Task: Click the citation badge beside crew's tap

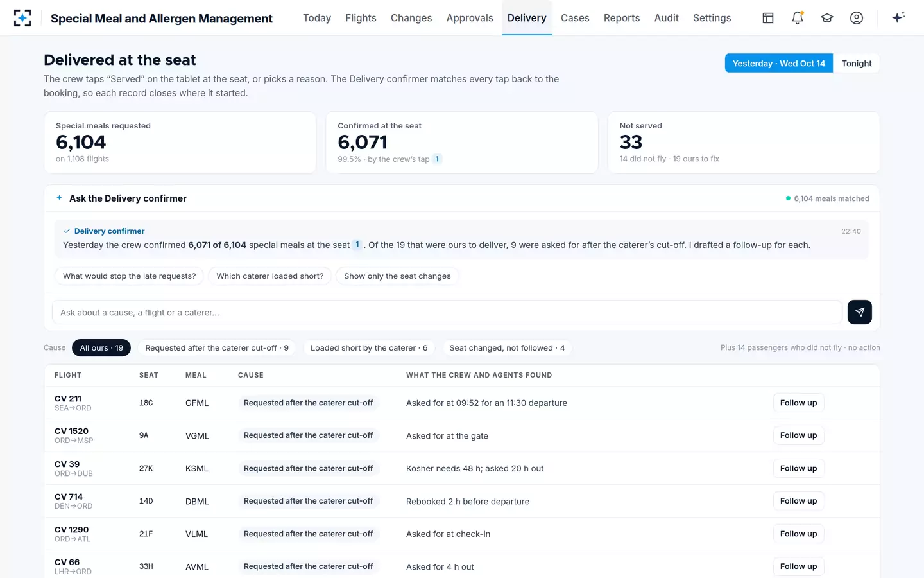Action: [437, 159]
